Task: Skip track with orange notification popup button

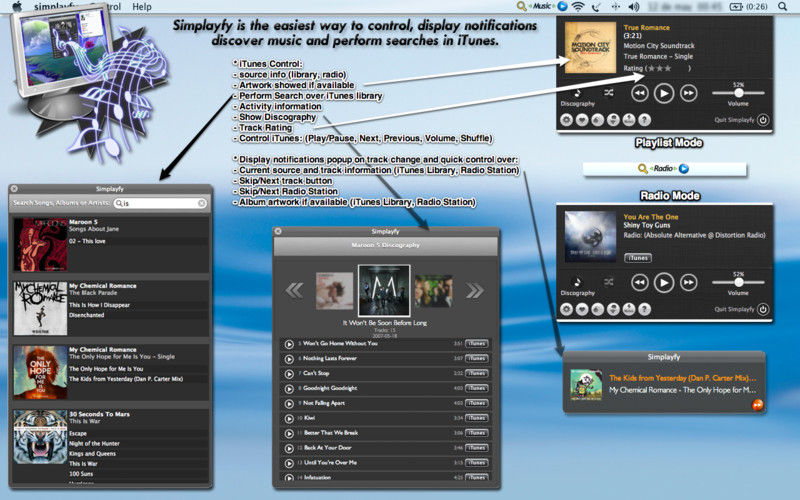Action: (758, 405)
